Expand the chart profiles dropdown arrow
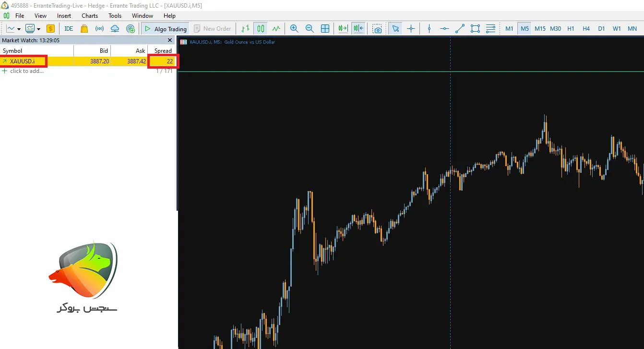This screenshot has height=349, width=644. (x=38, y=29)
